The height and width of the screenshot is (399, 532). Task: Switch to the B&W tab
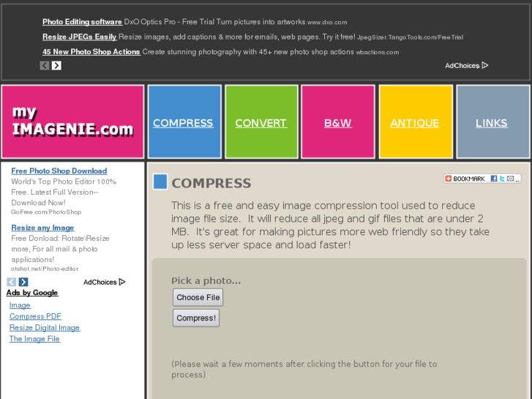(x=338, y=123)
